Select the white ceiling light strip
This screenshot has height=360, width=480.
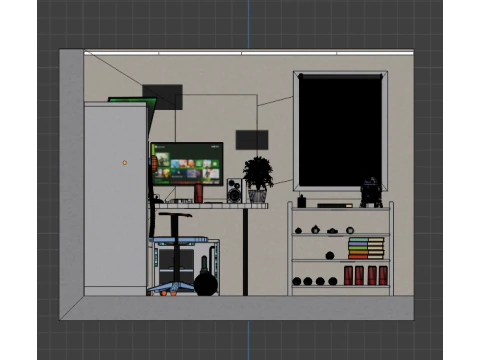pos(249,53)
